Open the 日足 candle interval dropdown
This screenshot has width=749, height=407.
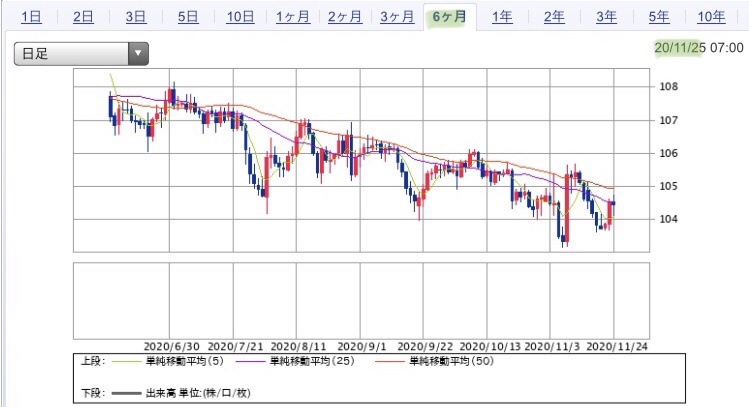pyautogui.click(x=81, y=54)
